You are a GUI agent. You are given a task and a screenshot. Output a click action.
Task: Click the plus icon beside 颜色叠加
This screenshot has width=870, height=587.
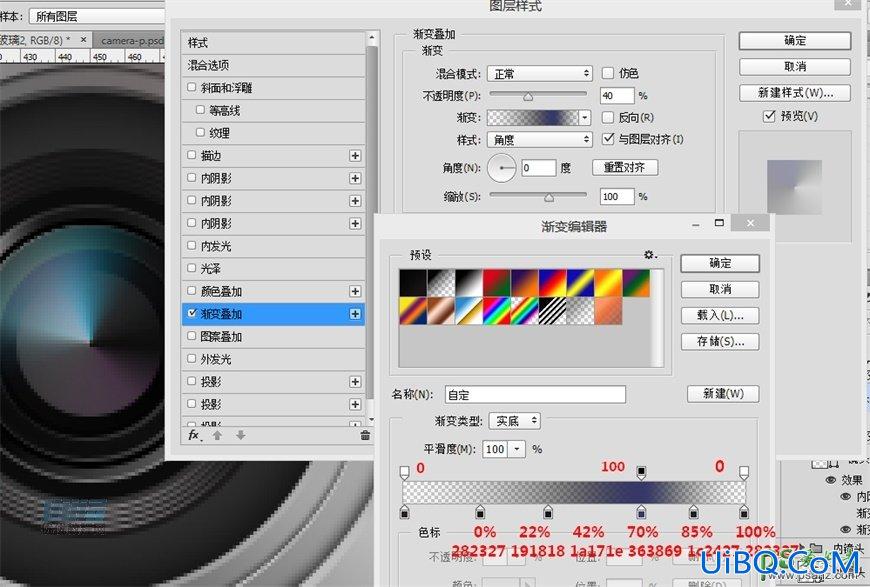(x=355, y=291)
